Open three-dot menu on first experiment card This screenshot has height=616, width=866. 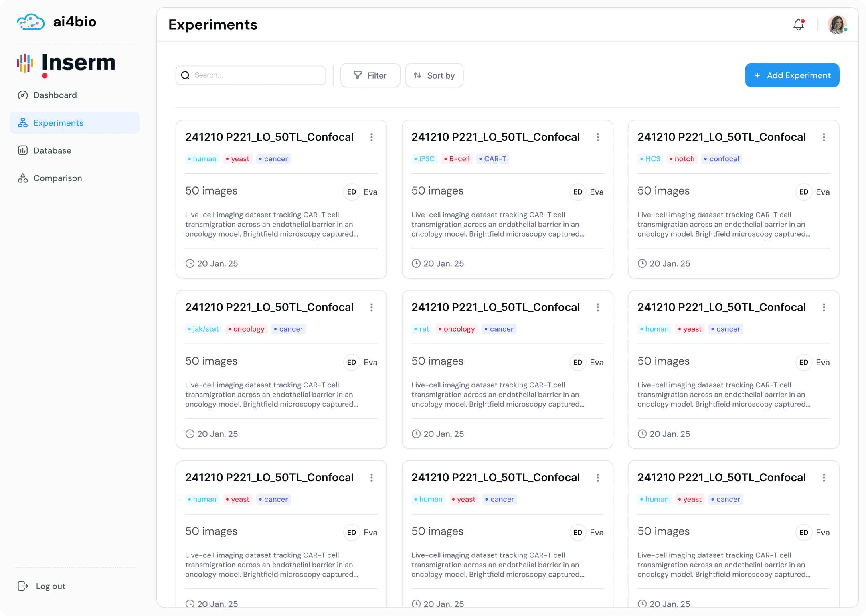[x=372, y=137]
